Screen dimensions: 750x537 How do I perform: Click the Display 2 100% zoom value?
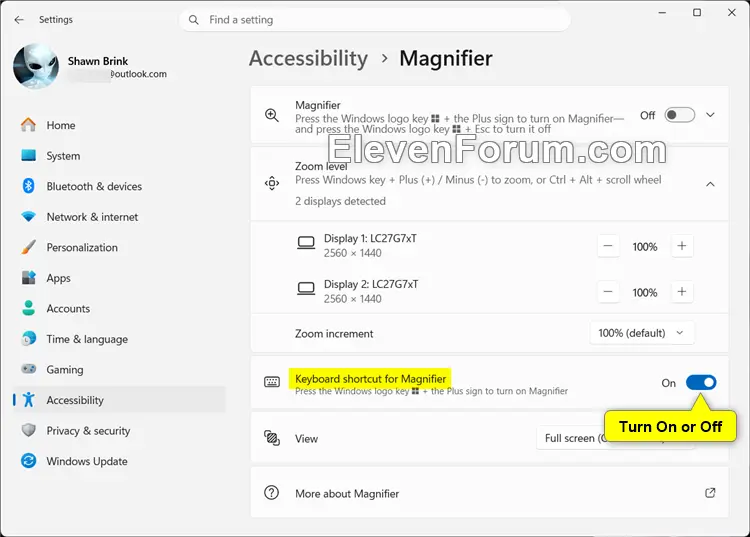[x=645, y=293]
